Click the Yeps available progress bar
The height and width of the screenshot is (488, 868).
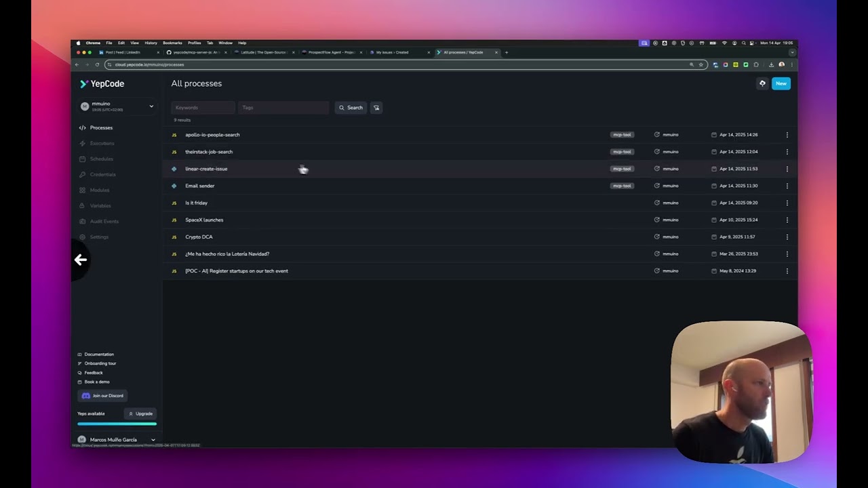[117, 424]
